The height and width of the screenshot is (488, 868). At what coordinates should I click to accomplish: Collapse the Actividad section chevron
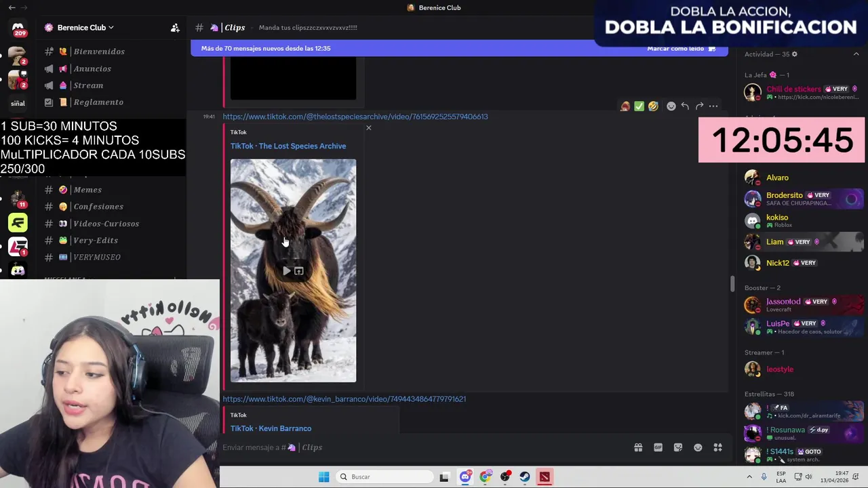click(x=856, y=54)
